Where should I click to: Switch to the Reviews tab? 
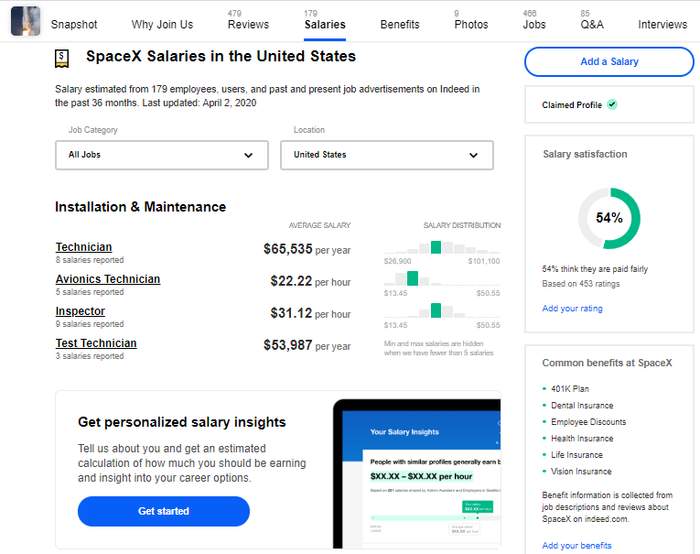coord(248,23)
